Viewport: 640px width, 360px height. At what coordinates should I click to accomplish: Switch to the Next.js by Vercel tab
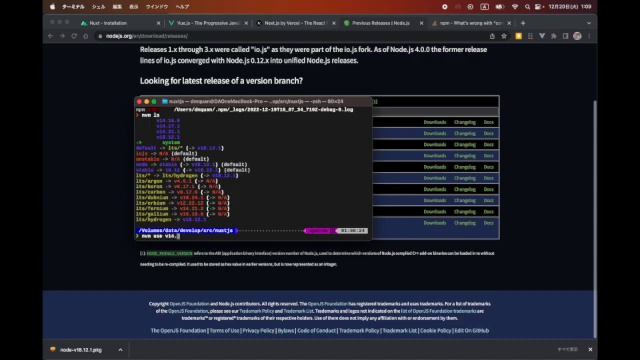click(296, 23)
